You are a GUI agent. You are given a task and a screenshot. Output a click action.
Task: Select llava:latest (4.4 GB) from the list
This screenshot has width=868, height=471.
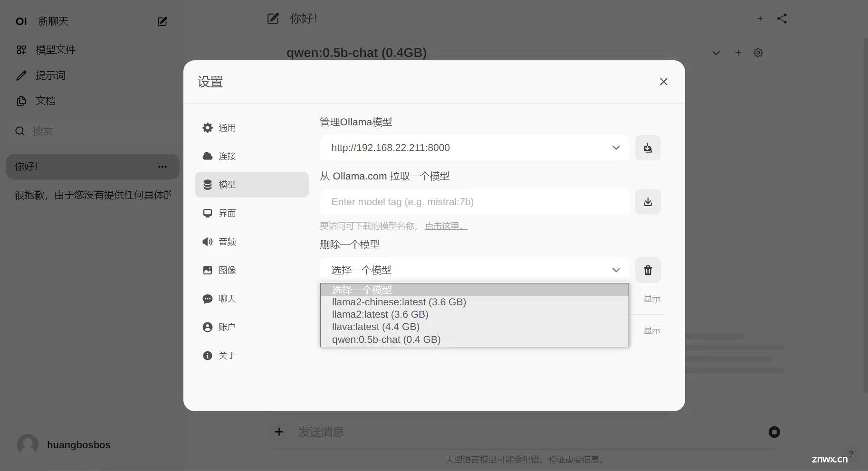[475, 327]
